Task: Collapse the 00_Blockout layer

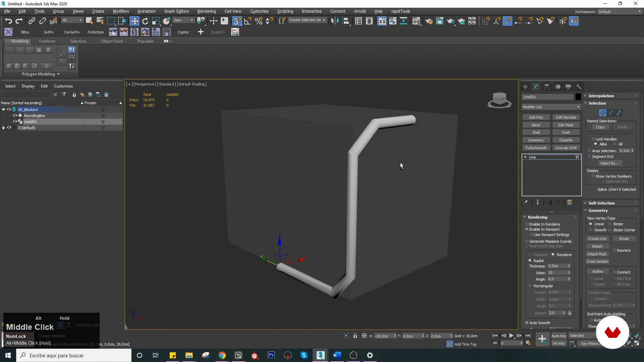Action: coord(3,110)
